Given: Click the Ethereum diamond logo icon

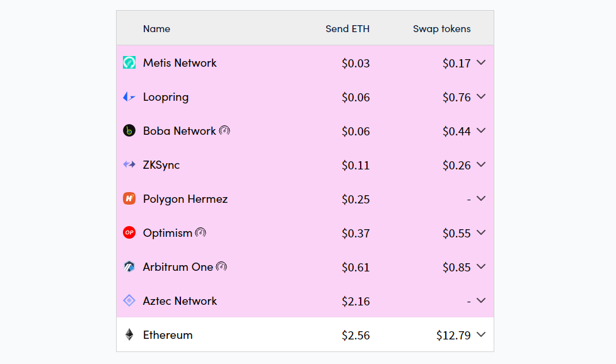Looking at the screenshot, I should (x=129, y=335).
